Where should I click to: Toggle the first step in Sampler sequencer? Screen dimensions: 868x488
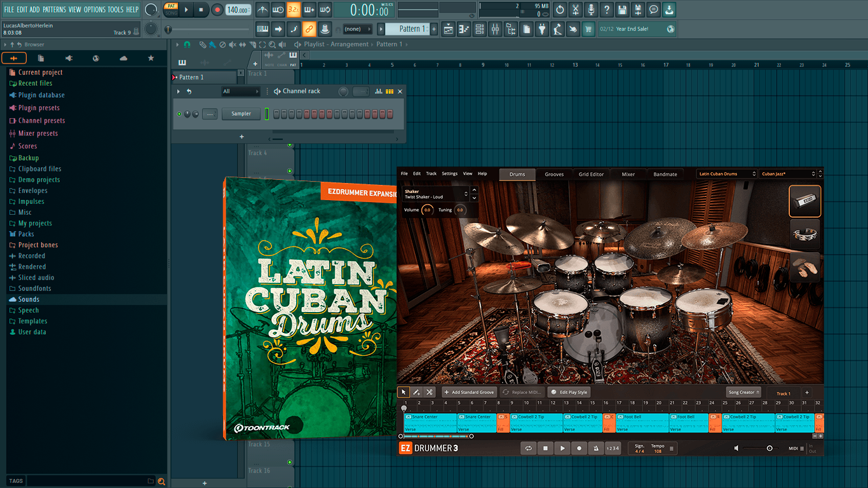(x=276, y=114)
